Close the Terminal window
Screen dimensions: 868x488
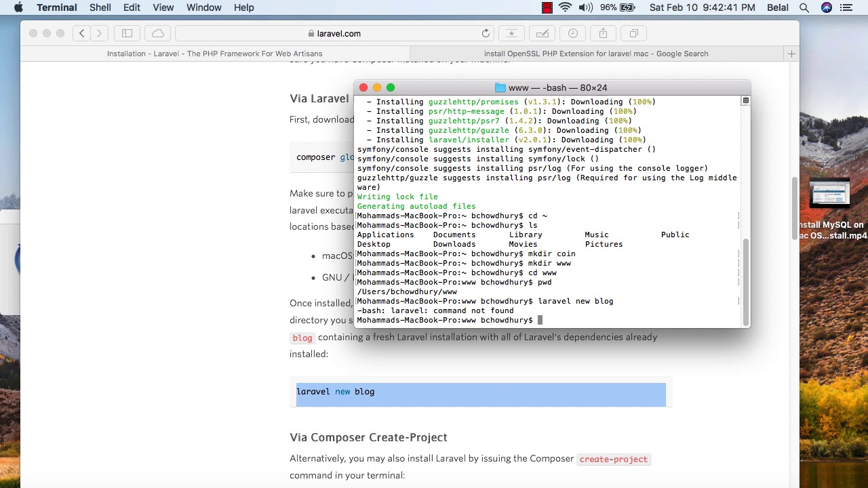coord(363,87)
